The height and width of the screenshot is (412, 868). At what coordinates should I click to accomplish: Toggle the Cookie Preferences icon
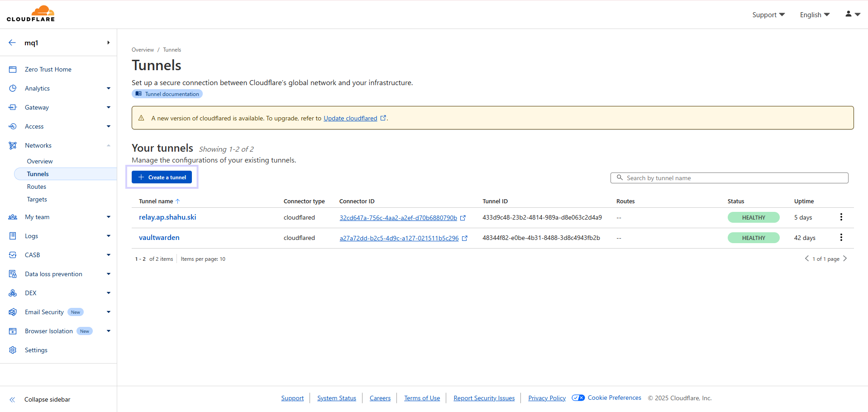click(578, 398)
